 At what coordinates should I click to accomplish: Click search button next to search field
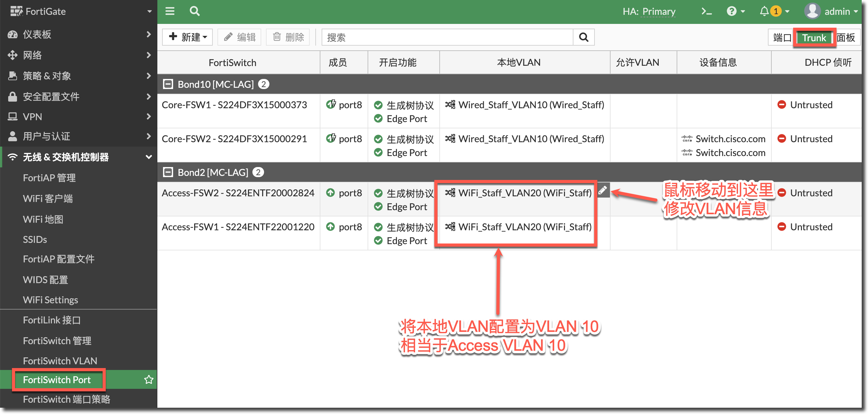pyautogui.click(x=583, y=37)
